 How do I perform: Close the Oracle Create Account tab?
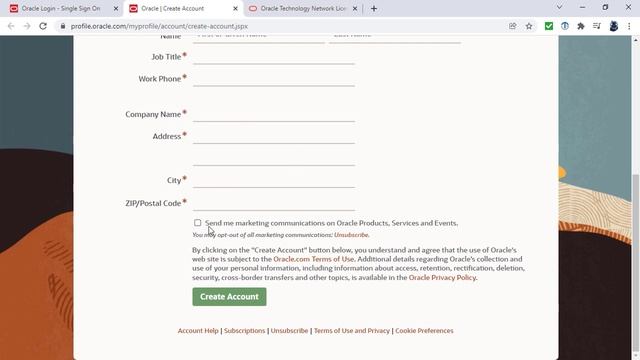tap(235, 9)
